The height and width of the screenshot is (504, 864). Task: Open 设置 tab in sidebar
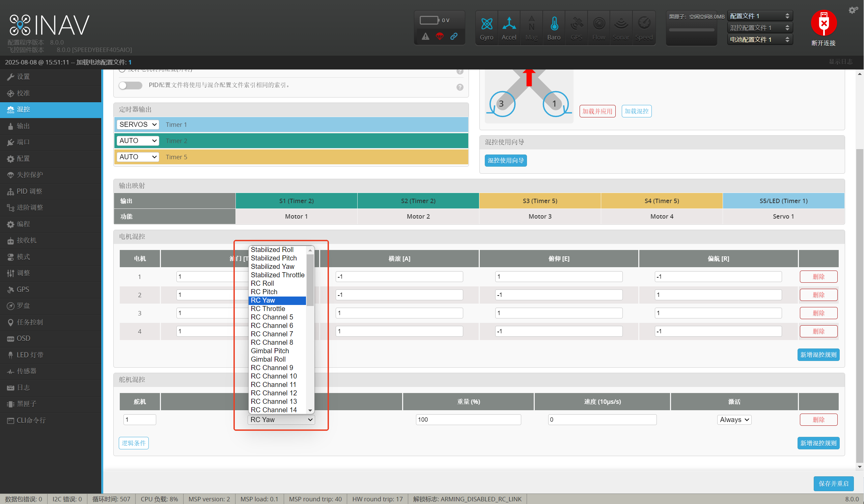coord(51,77)
